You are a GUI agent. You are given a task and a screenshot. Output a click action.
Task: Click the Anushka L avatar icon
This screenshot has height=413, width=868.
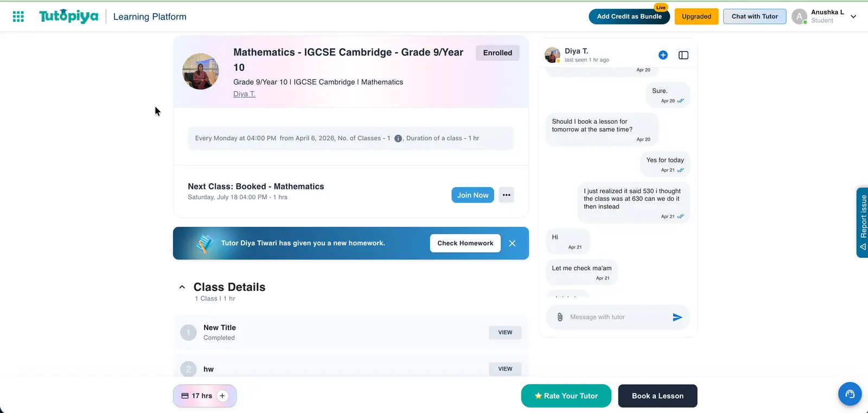click(799, 17)
